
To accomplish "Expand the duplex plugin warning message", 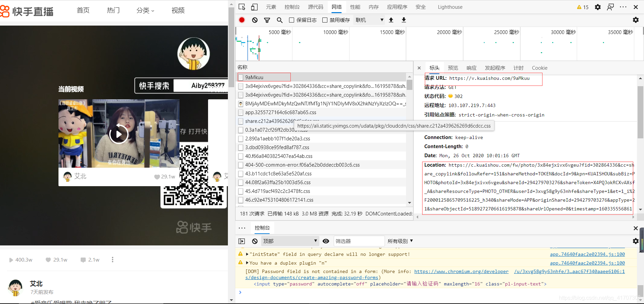I will click(x=247, y=263).
